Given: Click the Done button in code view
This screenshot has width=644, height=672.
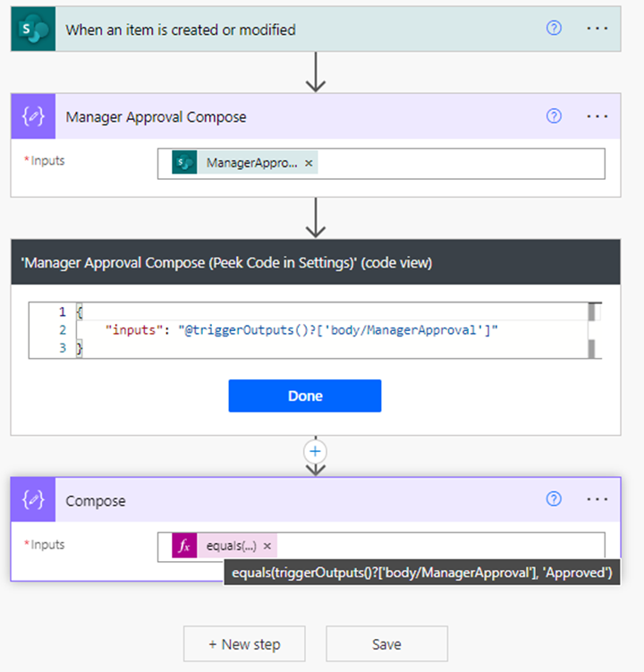Looking at the screenshot, I should tap(304, 396).
